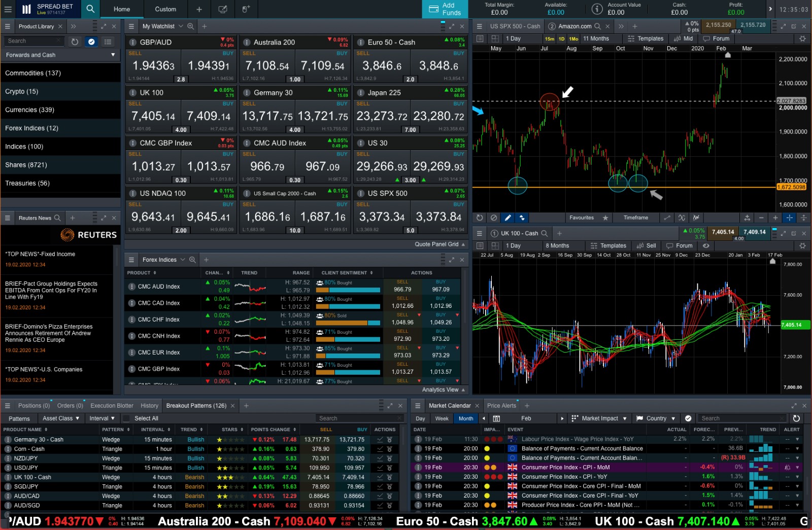Open chart settings gear on SPX 500 chart

coord(802,39)
